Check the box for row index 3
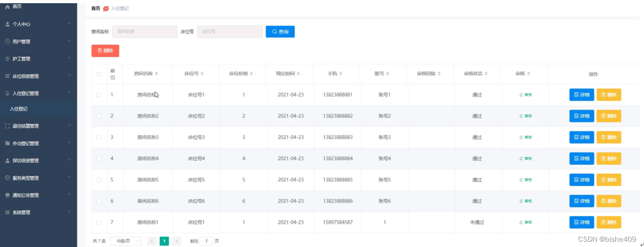Image resolution: width=644 pixels, height=247 pixels. pos(99,137)
